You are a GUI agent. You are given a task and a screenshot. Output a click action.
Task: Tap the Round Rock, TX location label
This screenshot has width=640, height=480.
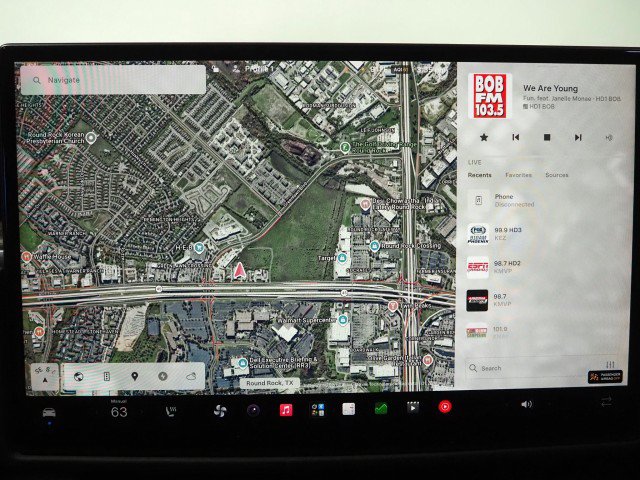coord(270,383)
